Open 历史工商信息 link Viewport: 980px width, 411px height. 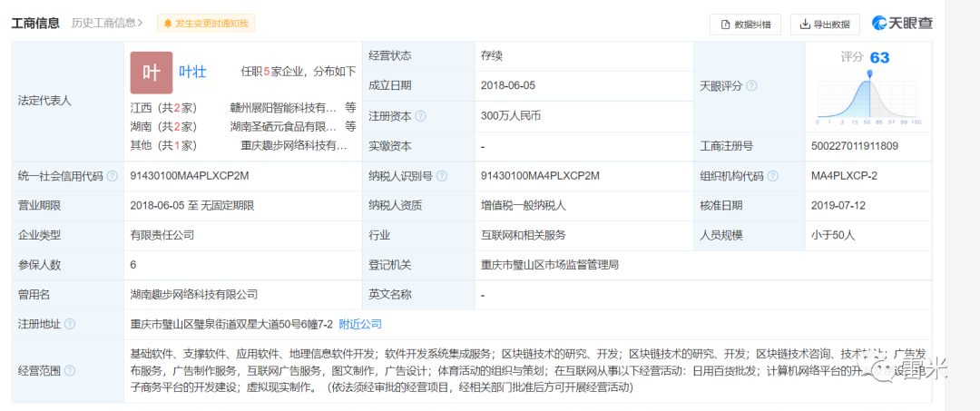pos(107,23)
